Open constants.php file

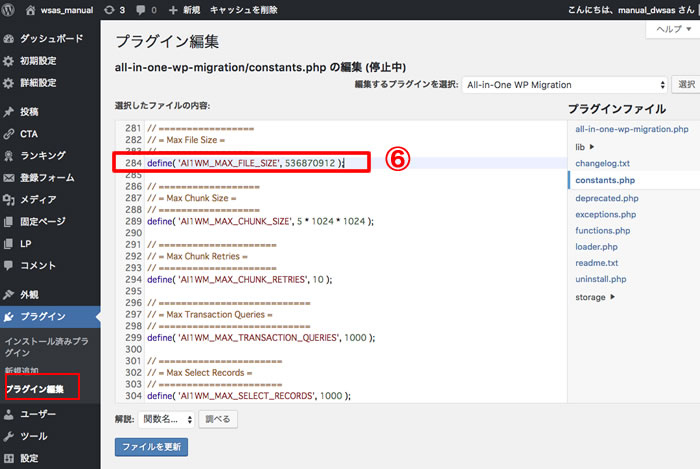tap(605, 180)
